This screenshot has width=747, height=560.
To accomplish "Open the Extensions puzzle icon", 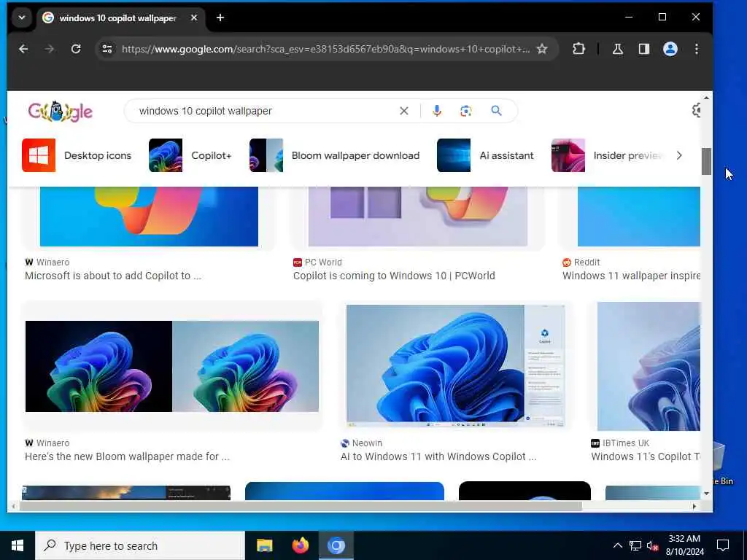I will [x=578, y=49].
